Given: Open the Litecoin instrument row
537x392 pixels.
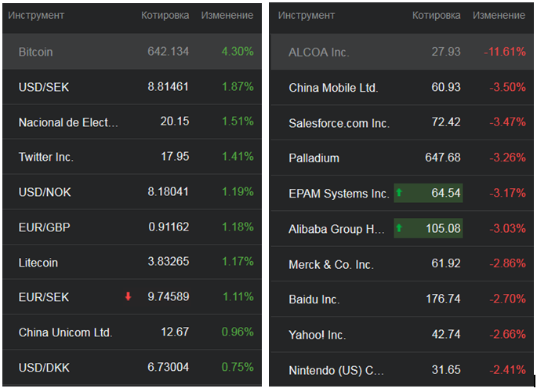Looking at the screenshot, I should [x=38, y=262].
